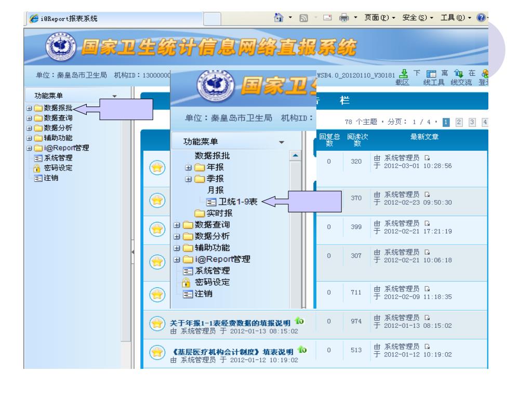This screenshot has width=532, height=399.
Task: Click the 阅读次数 column header
Action: (x=357, y=140)
